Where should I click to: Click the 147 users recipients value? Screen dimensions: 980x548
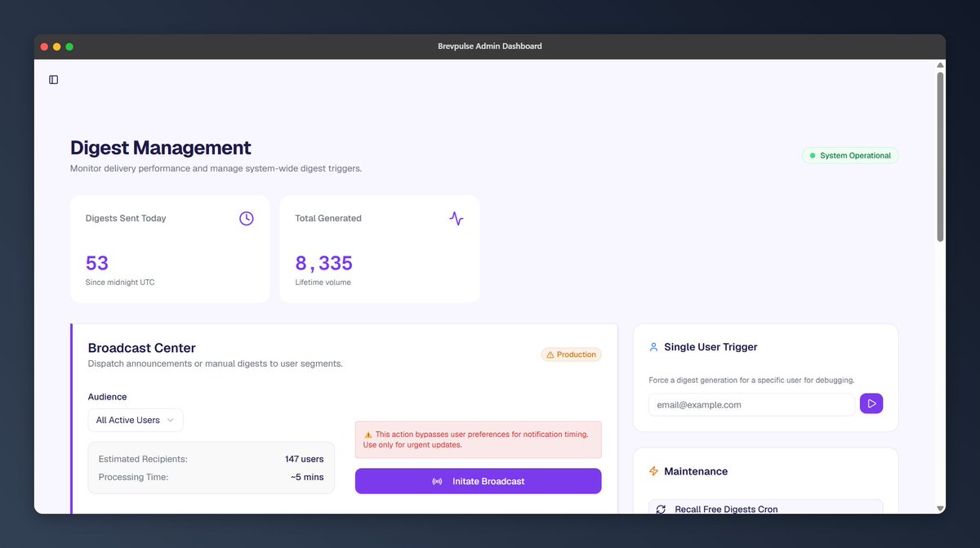tap(305, 459)
